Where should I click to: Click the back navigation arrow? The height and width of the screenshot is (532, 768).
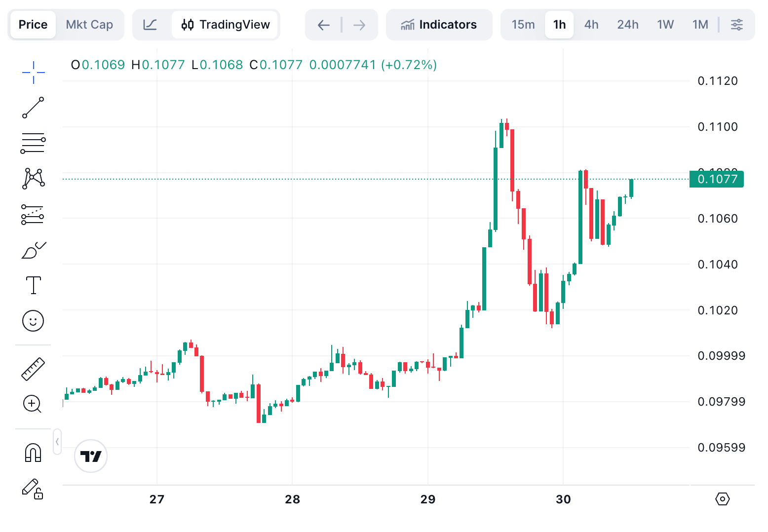click(x=323, y=24)
